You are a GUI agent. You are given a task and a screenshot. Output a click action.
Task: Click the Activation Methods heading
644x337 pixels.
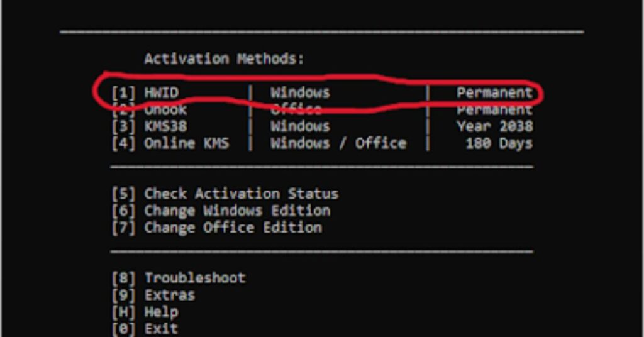[x=225, y=58]
